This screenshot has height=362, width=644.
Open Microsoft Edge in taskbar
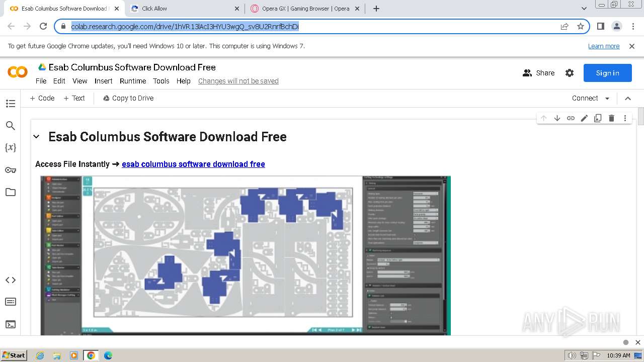[108, 355]
